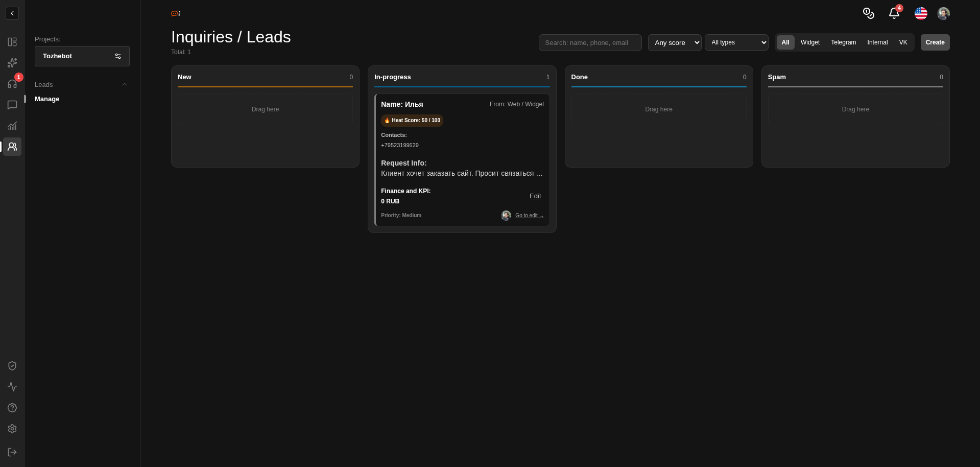This screenshot has height=467, width=980.
Task: Open the analytics chart sidebar icon
Action: point(12,126)
